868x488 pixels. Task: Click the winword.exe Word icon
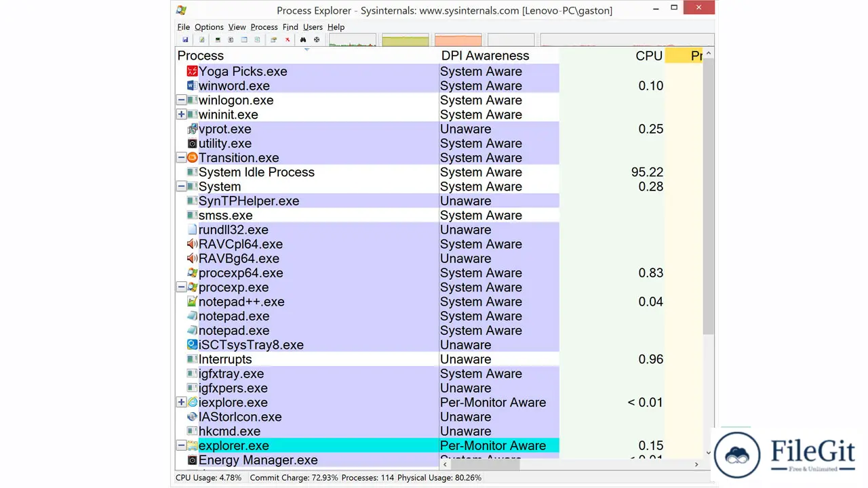tap(192, 85)
